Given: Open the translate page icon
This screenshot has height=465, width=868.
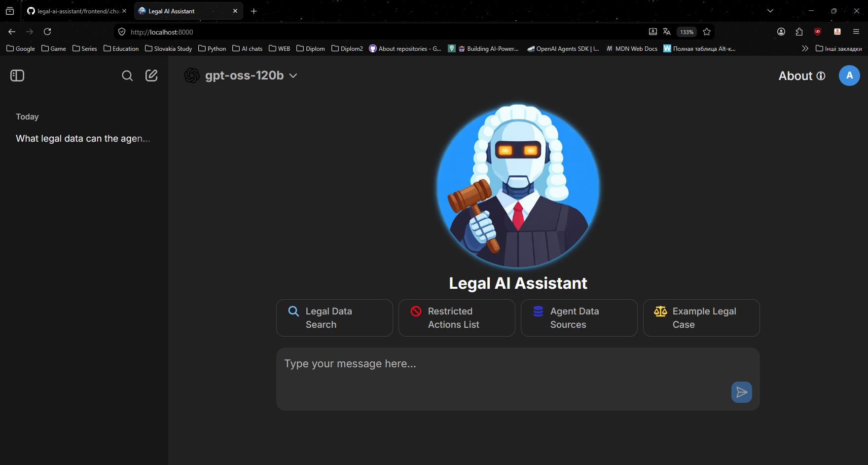Looking at the screenshot, I should (x=667, y=32).
